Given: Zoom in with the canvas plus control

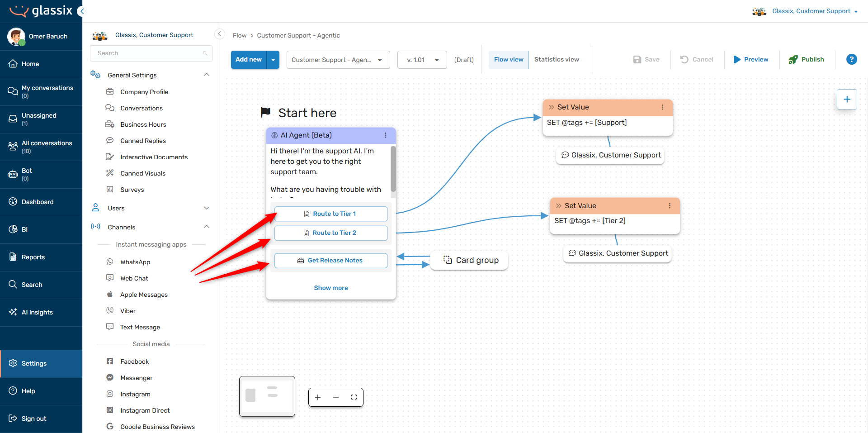Looking at the screenshot, I should pos(318,397).
